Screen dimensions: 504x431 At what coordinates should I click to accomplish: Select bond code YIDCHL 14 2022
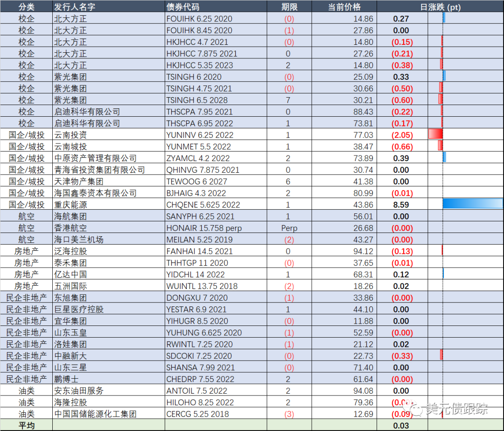pos(196,275)
